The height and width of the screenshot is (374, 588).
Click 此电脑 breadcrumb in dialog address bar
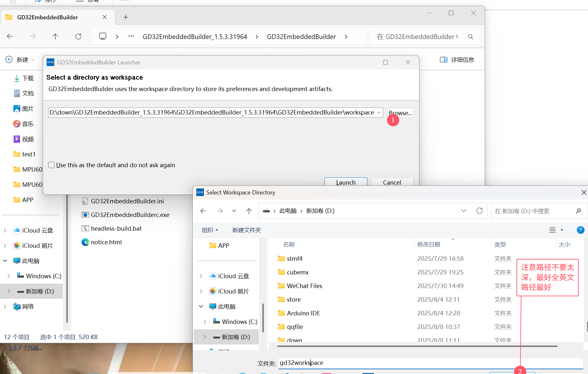click(x=288, y=211)
